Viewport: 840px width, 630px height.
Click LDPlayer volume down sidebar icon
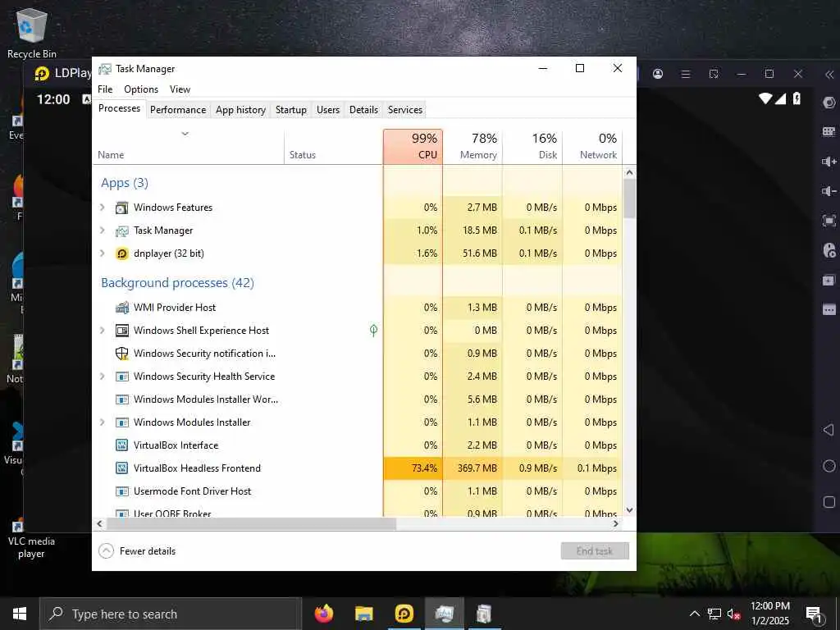point(829,190)
